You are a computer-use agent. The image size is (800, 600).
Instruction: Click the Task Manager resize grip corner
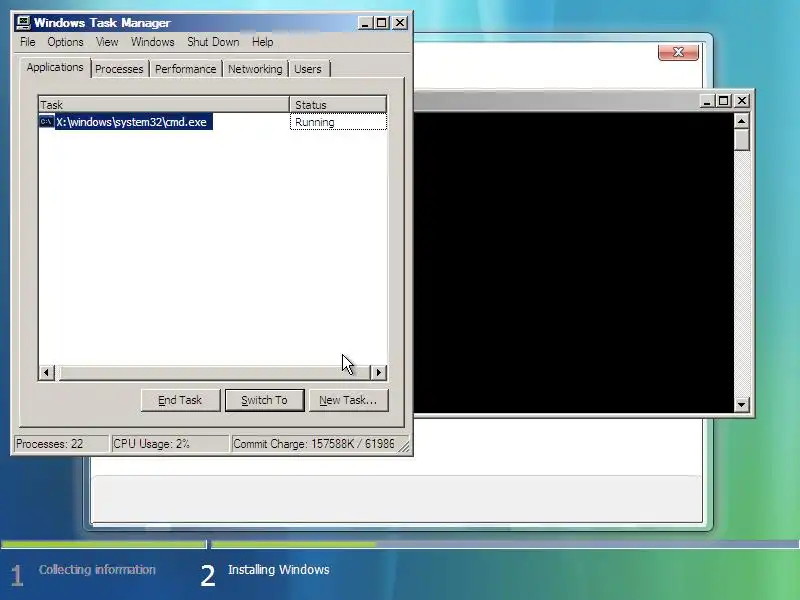click(x=404, y=447)
